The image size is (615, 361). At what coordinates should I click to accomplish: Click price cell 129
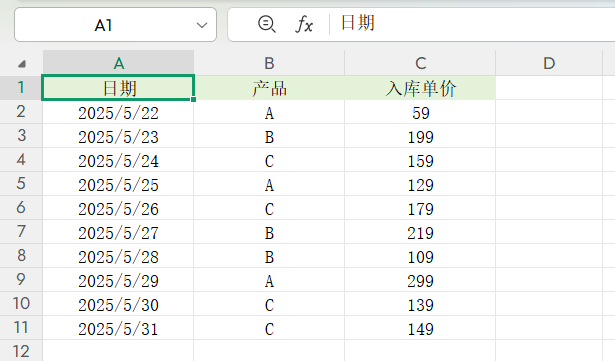[420, 184]
